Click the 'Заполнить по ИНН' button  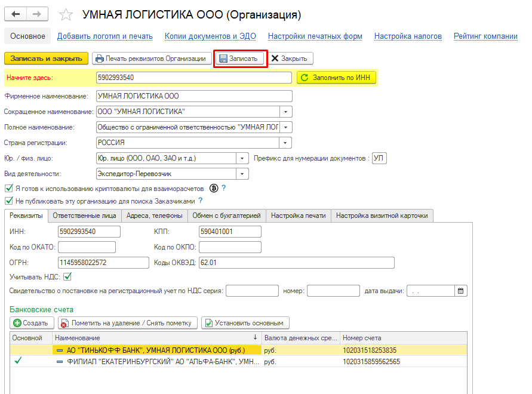(337, 78)
